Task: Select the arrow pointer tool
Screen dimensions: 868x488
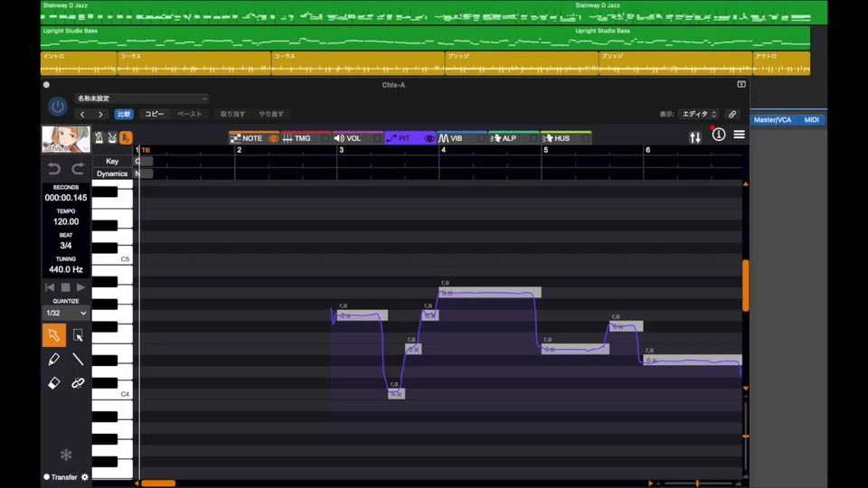Action: click(53, 335)
